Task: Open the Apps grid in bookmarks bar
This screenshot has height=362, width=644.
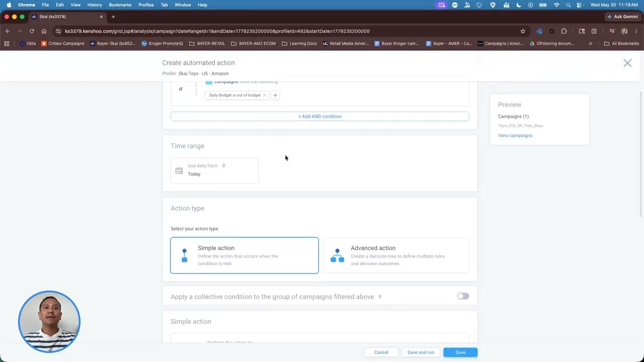Action: pos(8,44)
